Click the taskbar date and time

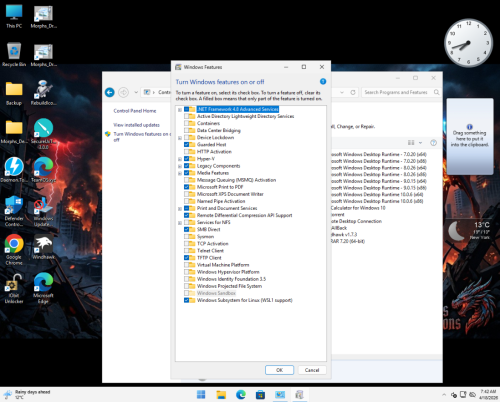(x=488, y=395)
